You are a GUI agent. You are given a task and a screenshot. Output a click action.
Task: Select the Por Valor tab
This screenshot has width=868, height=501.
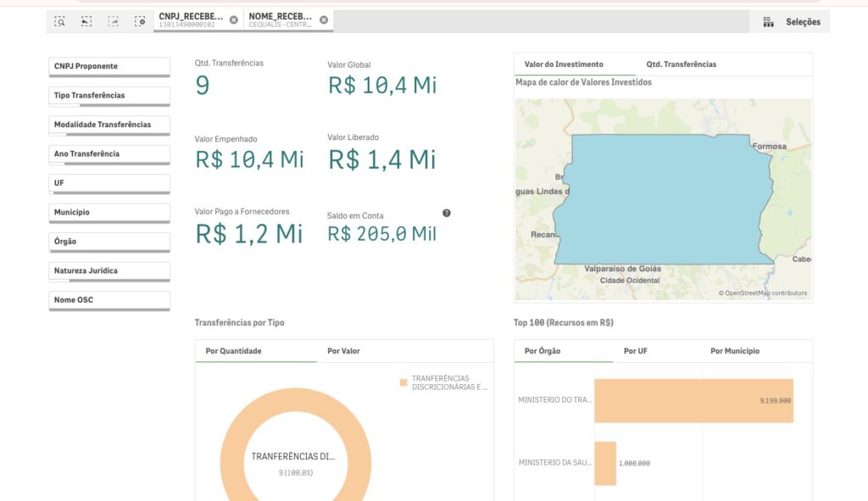pos(343,351)
